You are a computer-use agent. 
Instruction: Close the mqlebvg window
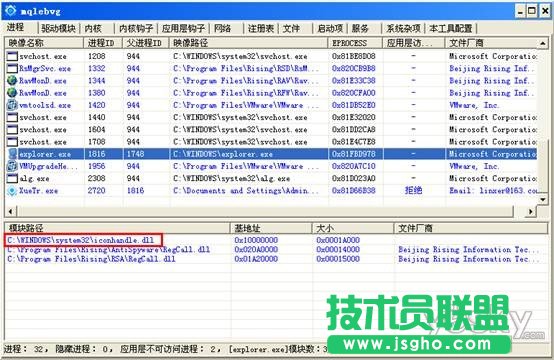tap(544, 11)
